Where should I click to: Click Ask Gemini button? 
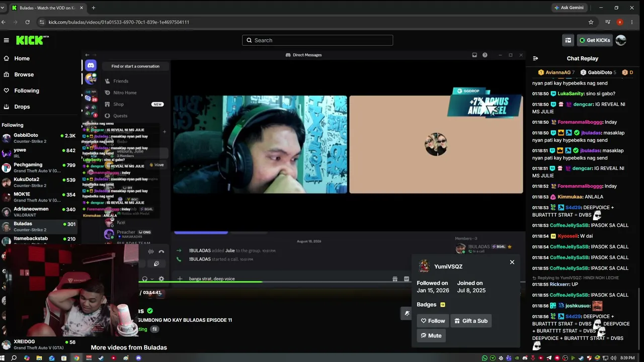pyautogui.click(x=569, y=8)
